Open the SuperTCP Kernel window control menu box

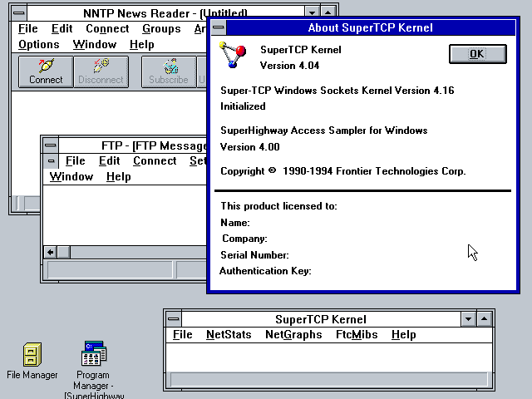coord(174,319)
